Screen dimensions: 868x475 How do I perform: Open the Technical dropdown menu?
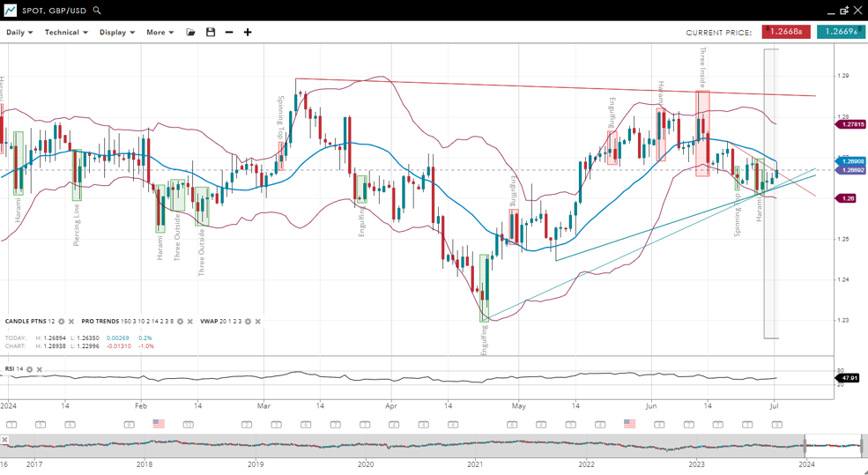[x=66, y=33]
